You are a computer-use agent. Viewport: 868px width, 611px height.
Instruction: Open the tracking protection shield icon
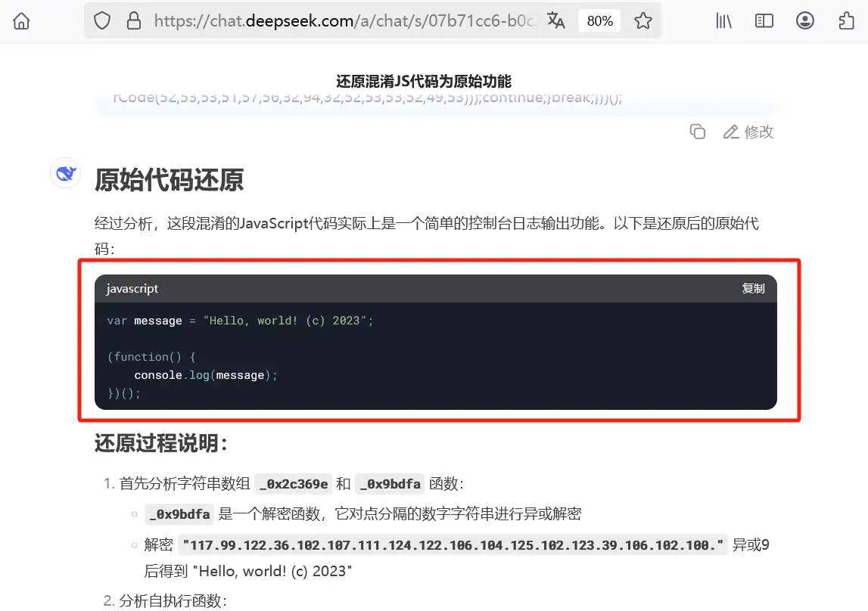[102, 21]
